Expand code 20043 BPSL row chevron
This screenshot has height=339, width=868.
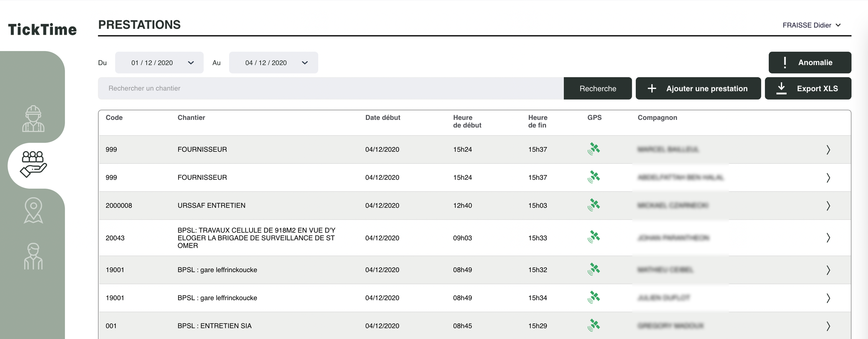pyautogui.click(x=828, y=238)
